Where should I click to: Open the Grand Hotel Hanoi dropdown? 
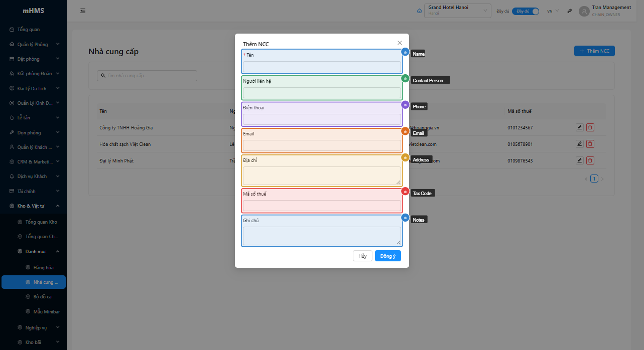point(457,11)
